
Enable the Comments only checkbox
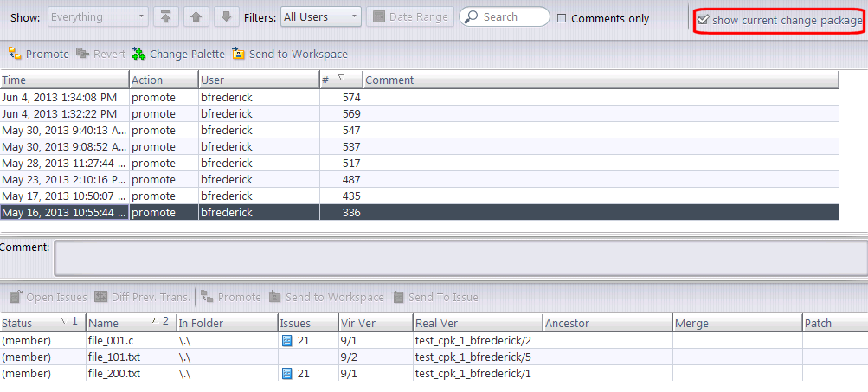point(563,18)
